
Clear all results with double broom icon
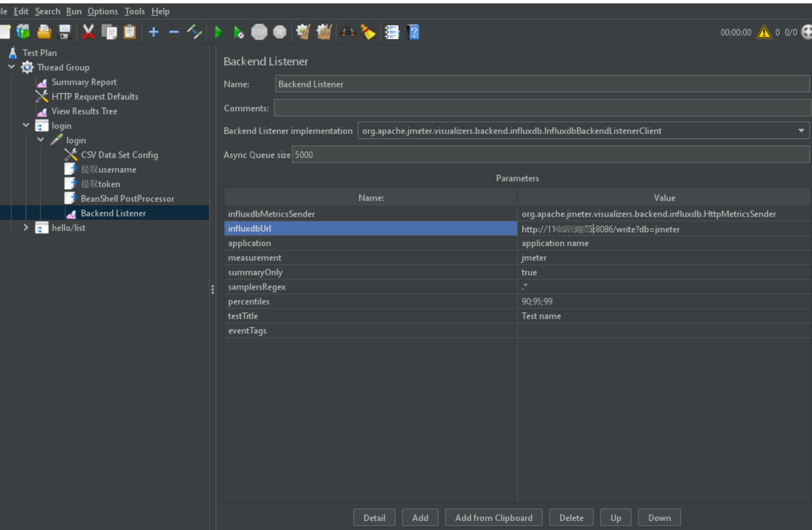[x=324, y=32]
